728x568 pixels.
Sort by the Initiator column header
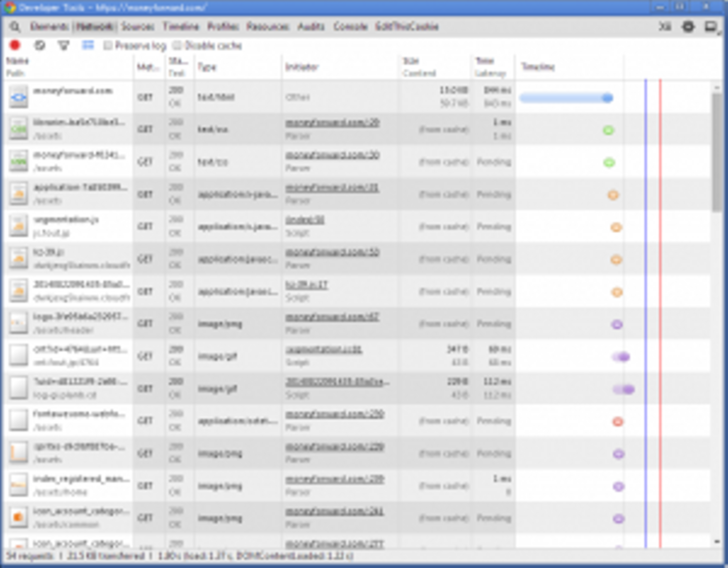[x=340, y=67]
